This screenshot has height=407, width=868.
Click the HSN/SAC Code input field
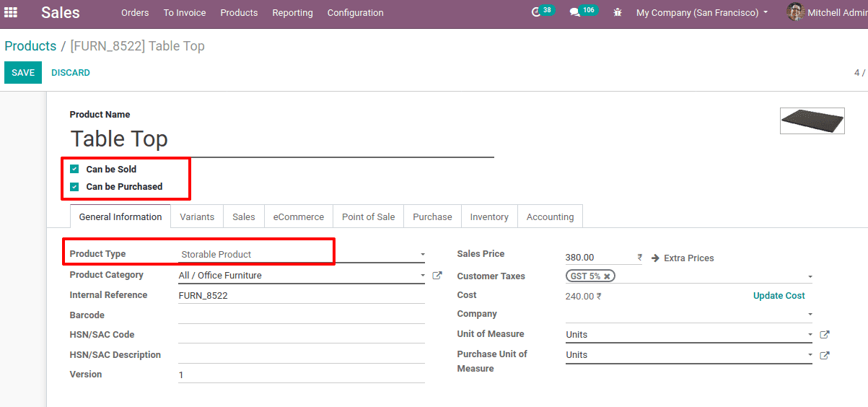click(302, 335)
